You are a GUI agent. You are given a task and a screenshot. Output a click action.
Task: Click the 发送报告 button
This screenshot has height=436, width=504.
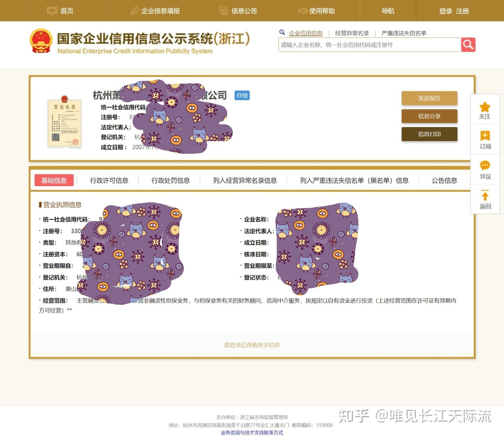429,98
